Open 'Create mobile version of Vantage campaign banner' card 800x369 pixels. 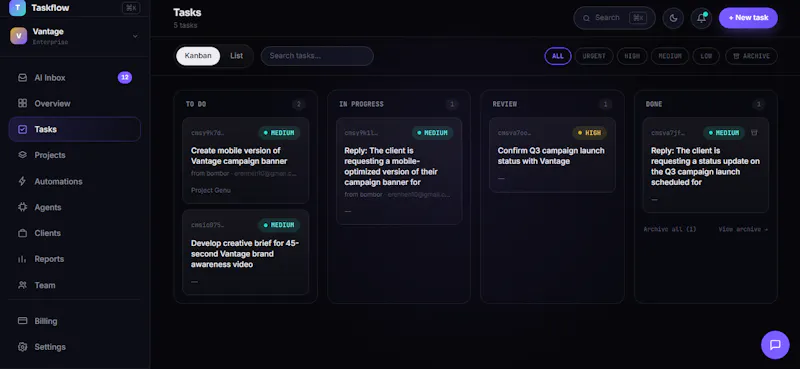[x=245, y=161]
